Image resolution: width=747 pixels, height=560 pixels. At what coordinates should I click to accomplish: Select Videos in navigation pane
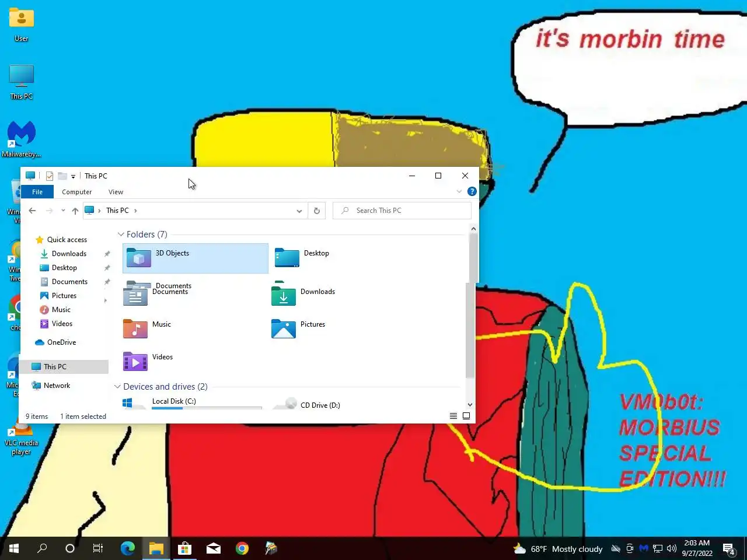click(x=62, y=324)
